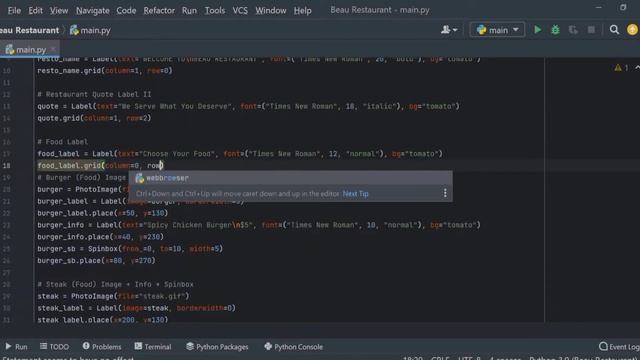
Task: Open the View menu
Action: (59, 10)
